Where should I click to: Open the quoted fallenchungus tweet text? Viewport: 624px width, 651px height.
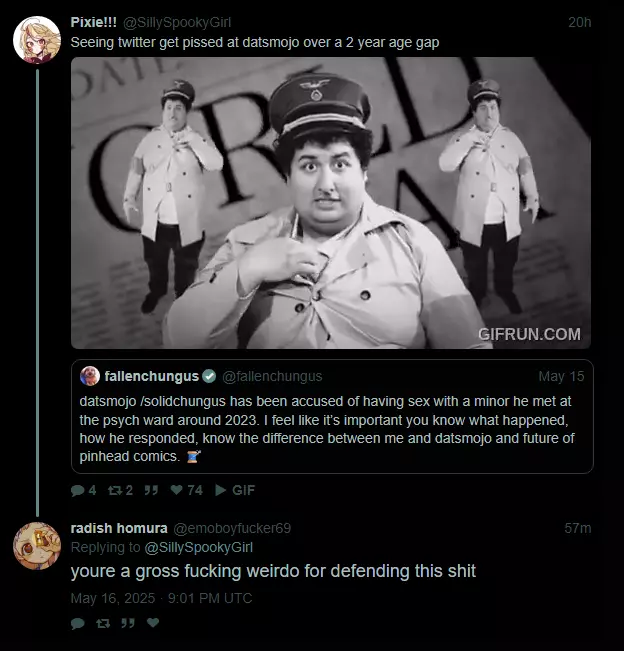click(x=327, y=429)
